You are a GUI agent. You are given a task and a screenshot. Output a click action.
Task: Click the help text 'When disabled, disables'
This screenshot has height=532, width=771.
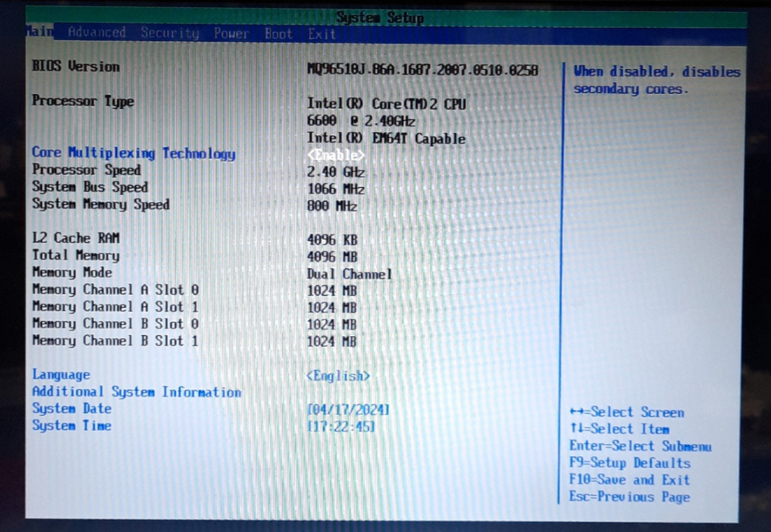click(657, 72)
